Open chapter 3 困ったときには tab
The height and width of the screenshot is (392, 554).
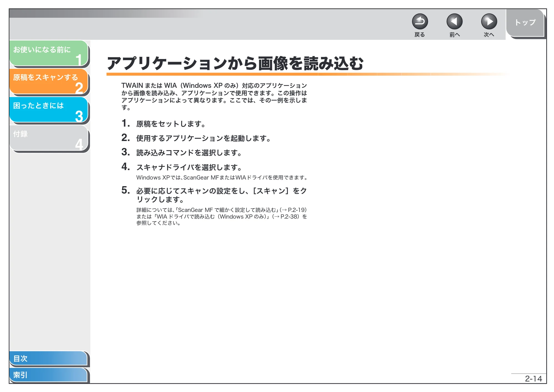click(x=49, y=110)
